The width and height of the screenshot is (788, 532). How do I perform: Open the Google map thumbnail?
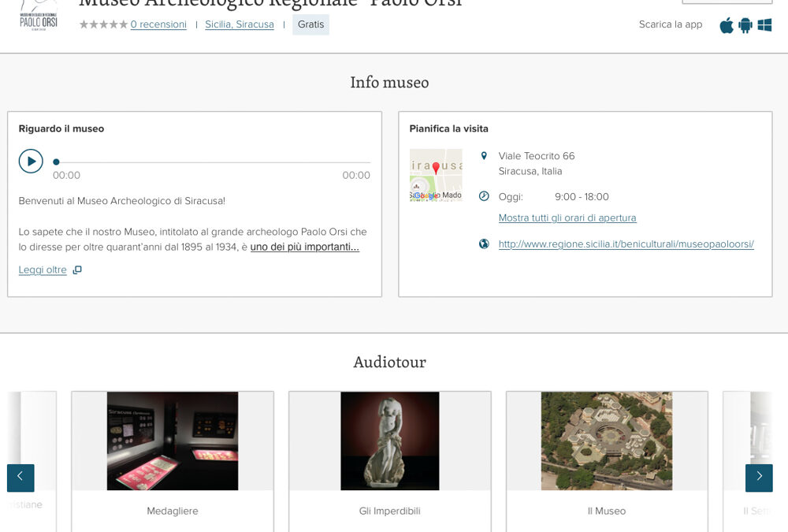pos(436,175)
